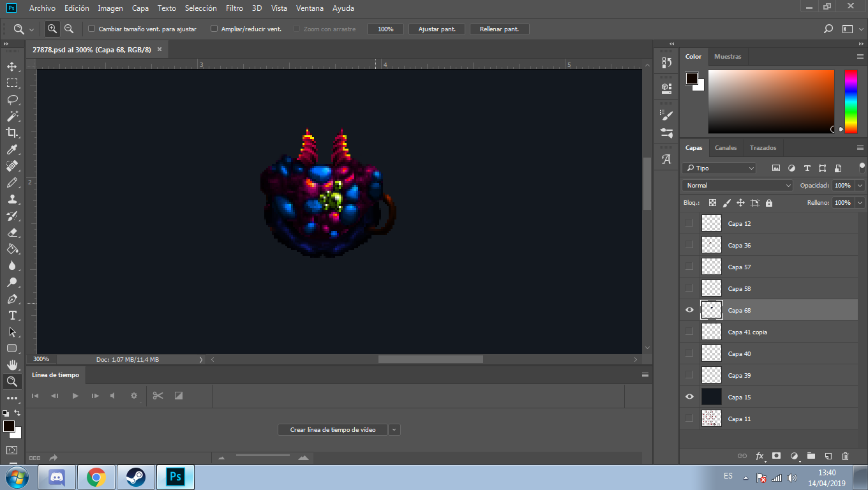Screen dimensions: 868x490
Task: Select the Eyedropper tool
Action: [12, 149]
